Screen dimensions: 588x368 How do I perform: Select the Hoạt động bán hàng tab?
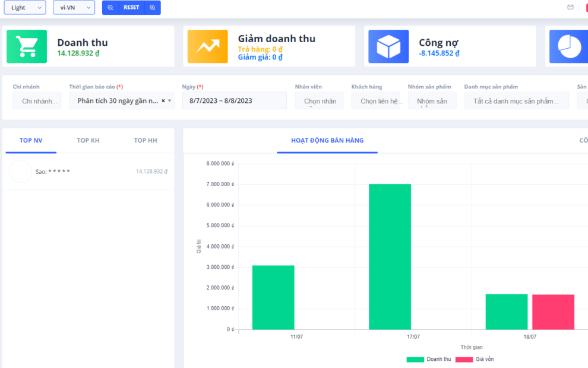coord(327,140)
